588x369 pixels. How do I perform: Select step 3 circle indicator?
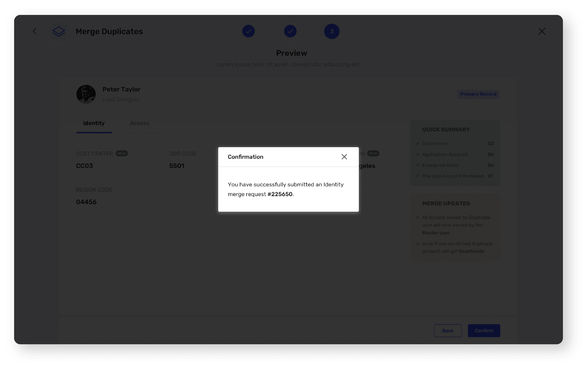332,31
